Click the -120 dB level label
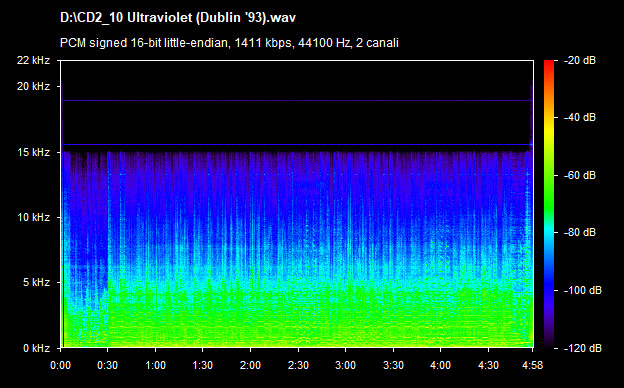 [583, 348]
